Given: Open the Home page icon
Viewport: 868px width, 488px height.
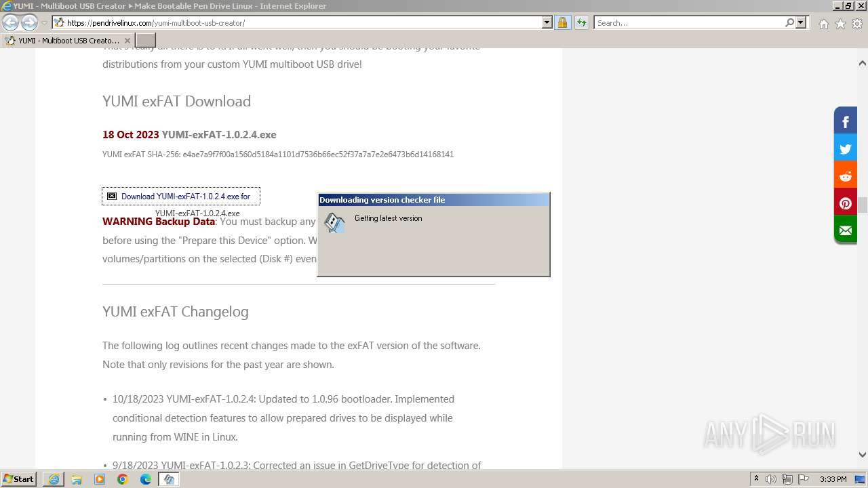Looking at the screenshot, I should (x=823, y=24).
